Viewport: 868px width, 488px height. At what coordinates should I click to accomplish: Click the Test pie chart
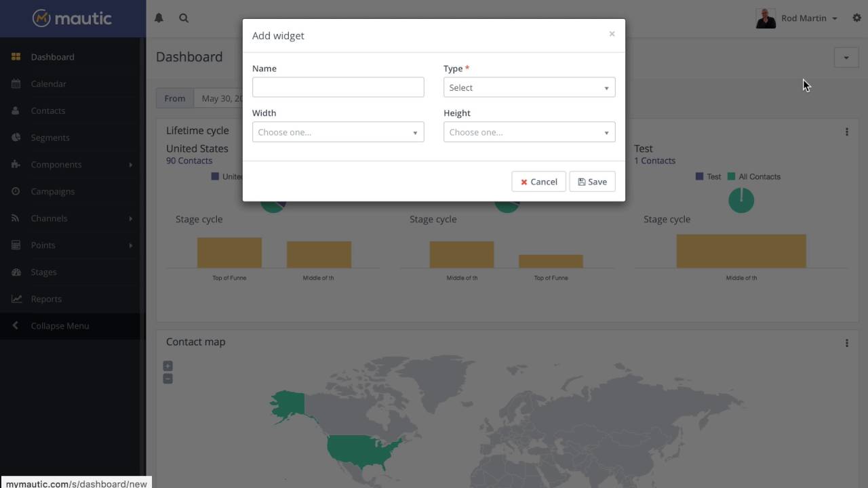(x=741, y=201)
